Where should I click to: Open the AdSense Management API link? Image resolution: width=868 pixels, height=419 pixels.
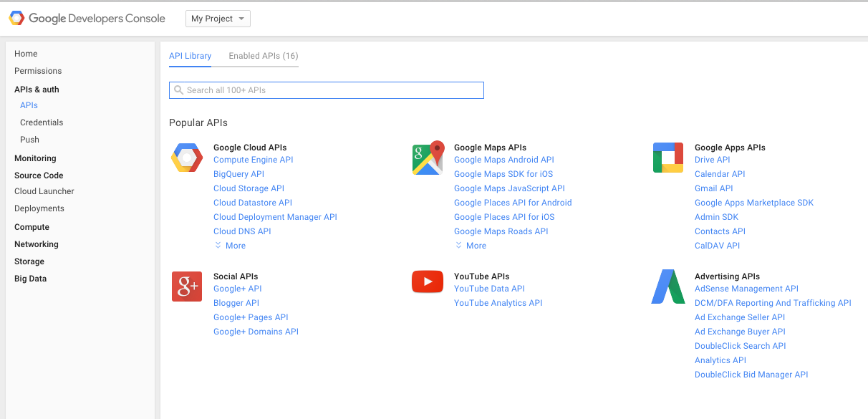pyautogui.click(x=746, y=289)
